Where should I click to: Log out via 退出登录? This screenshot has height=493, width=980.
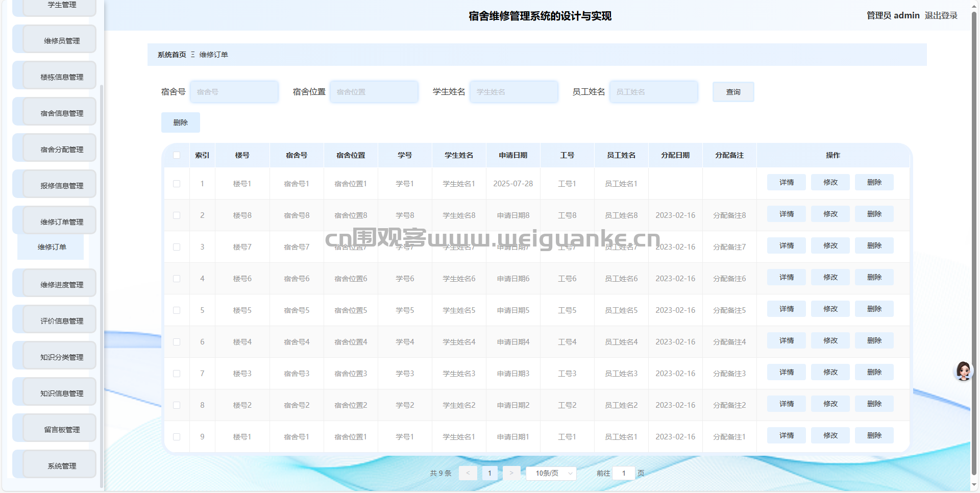point(941,15)
